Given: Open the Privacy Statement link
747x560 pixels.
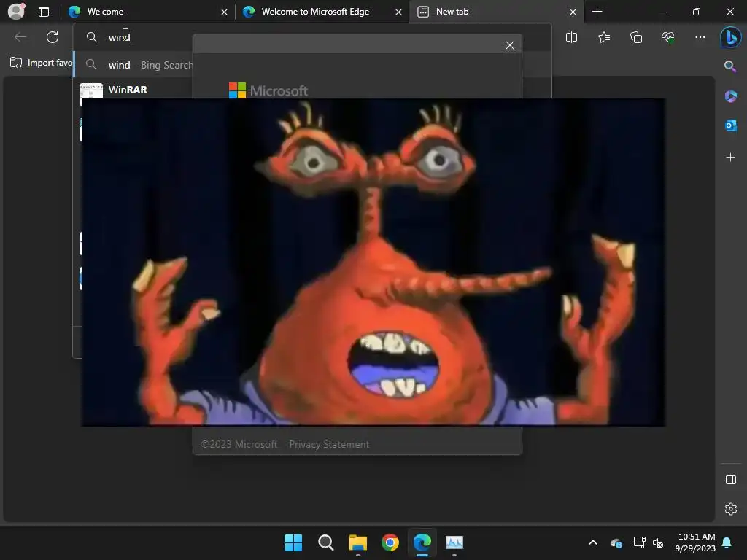Looking at the screenshot, I should [x=329, y=444].
